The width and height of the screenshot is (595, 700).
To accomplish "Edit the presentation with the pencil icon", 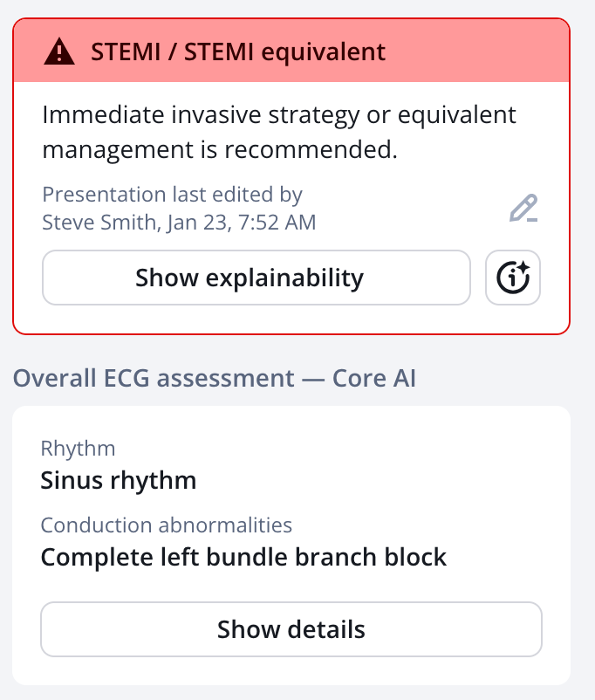I will pyautogui.click(x=523, y=208).
